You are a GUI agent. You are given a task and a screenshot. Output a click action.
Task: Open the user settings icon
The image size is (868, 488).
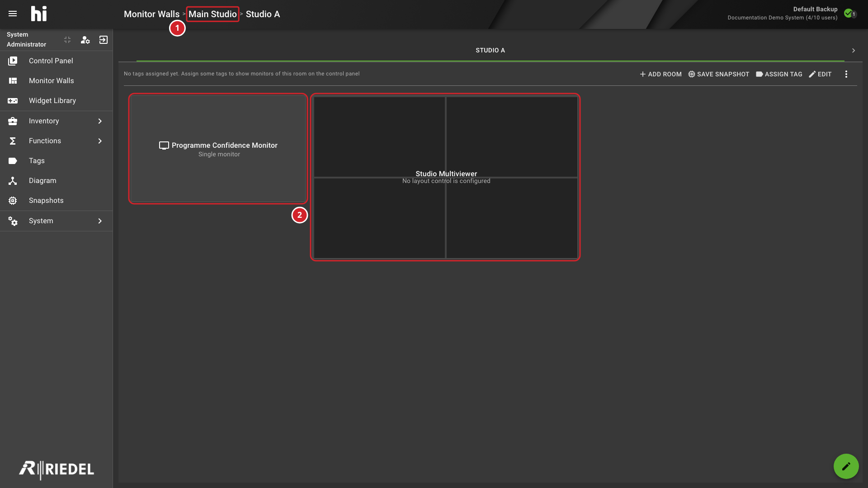coord(85,40)
